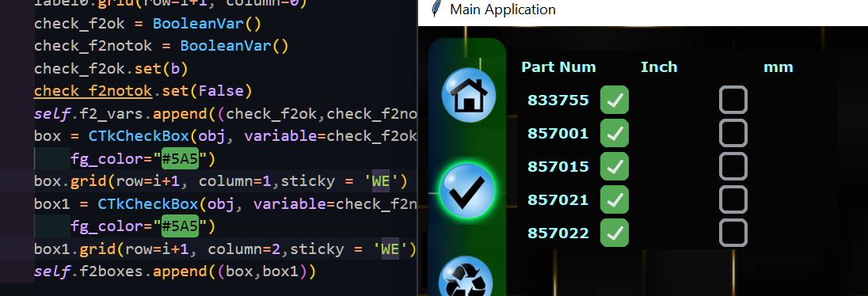Image resolution: width=868 pixels, height=296 pixels.
Task: Enable the mm checkbox for part 857021
Action: pos(733,199)
